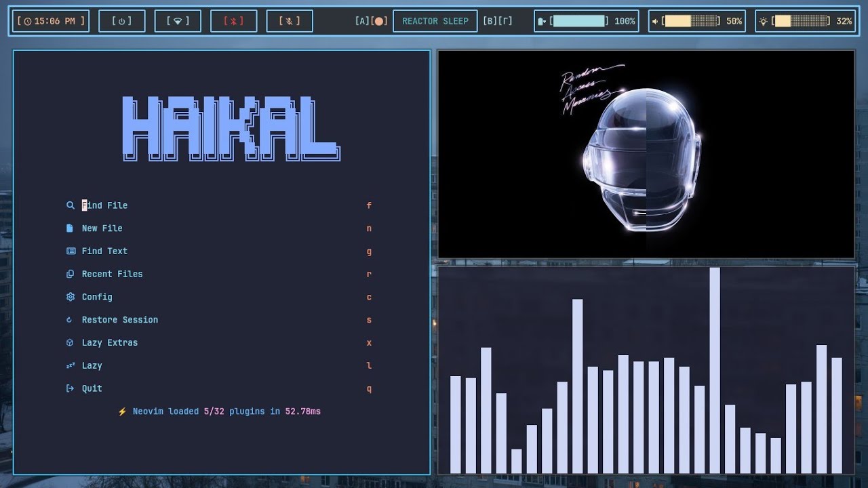The height and width of the screenshot is (488, 868).
Task: Click the clock showing 15:06 PM
Action: (52, 21)
